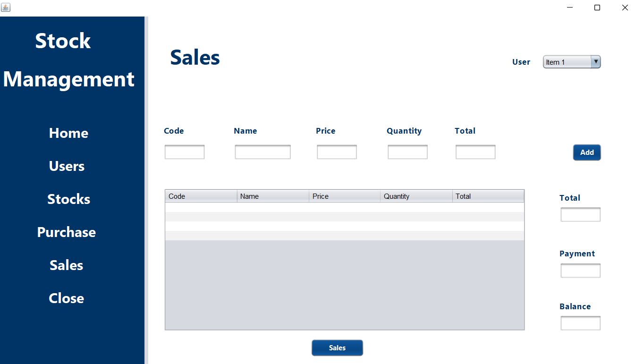Click the Java application icon in the title bar
This screenshot has width=635, height=364.
point(6,7)
